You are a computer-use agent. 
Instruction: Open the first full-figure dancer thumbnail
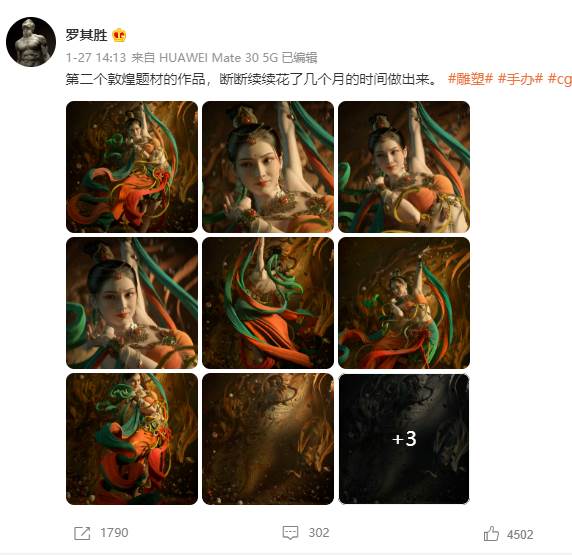[x=132, y=167]
